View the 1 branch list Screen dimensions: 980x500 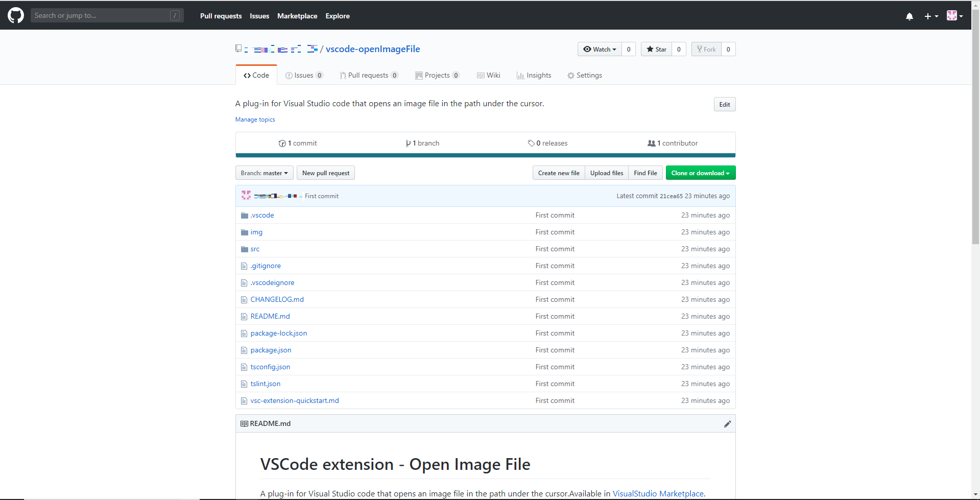pyautogui.click(x=422, y=143)
